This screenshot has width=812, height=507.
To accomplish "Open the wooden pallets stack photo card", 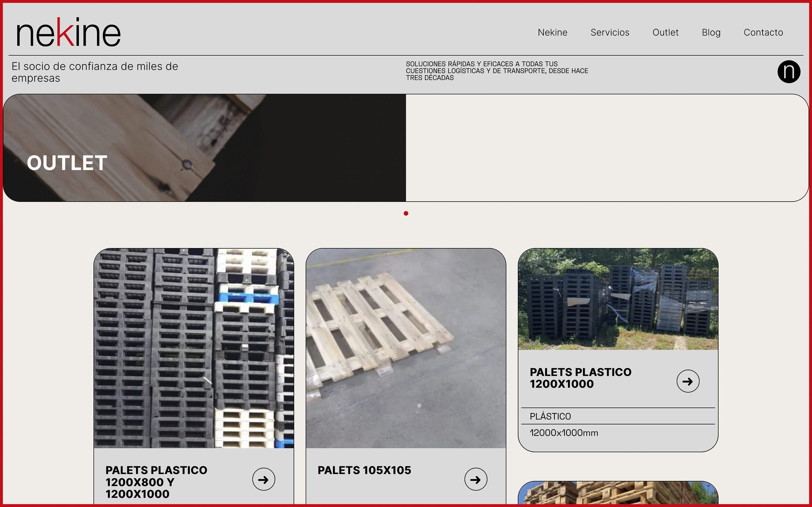I will click(x=618, y=493).
